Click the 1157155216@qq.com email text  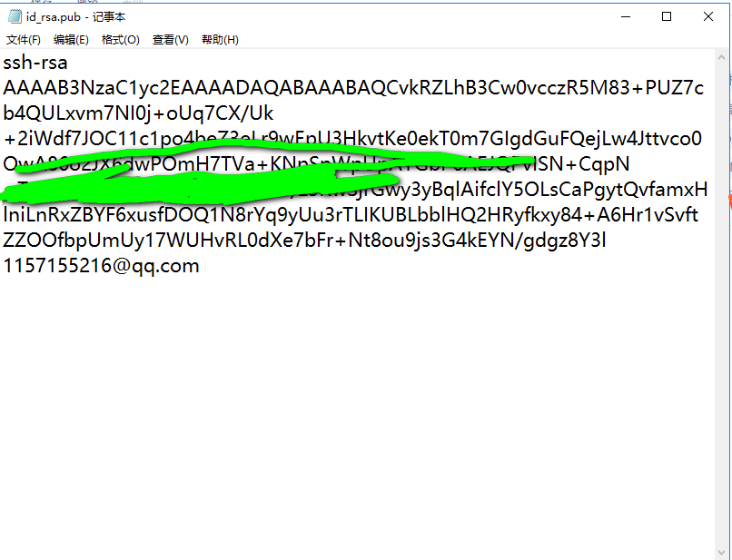point(102,266)
